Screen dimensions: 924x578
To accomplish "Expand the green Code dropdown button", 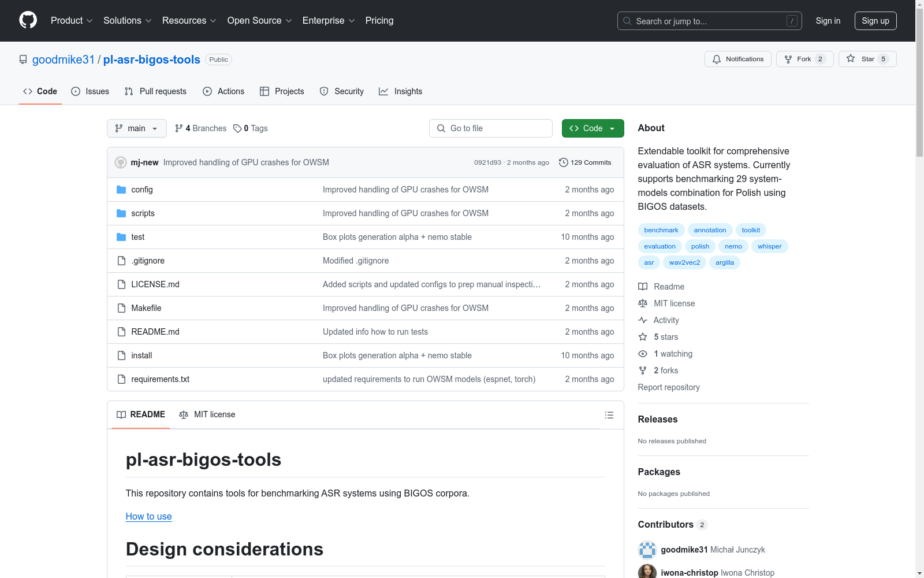I will (593, 128).
